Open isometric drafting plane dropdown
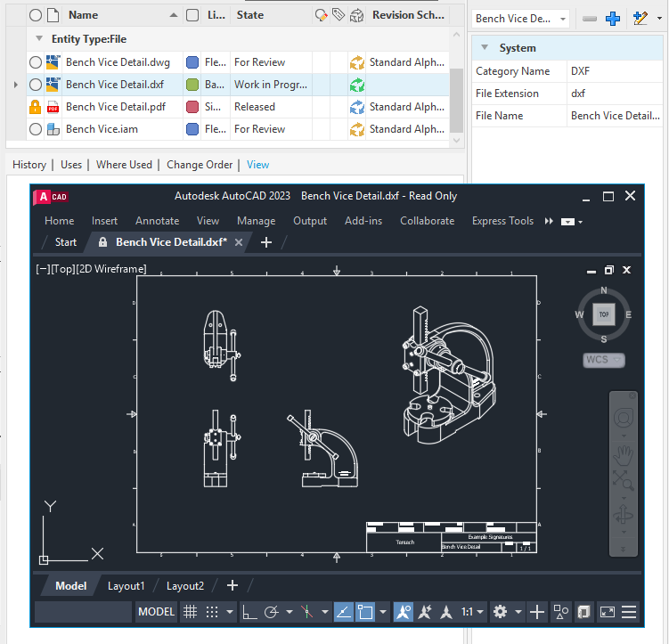This screenshot has width=669, height=644. coord(324,612)
